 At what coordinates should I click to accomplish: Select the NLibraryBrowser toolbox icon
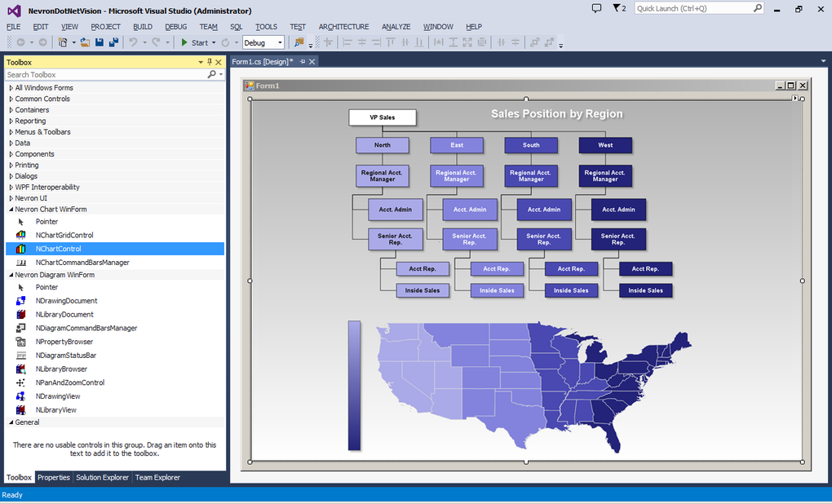[20, 369]
